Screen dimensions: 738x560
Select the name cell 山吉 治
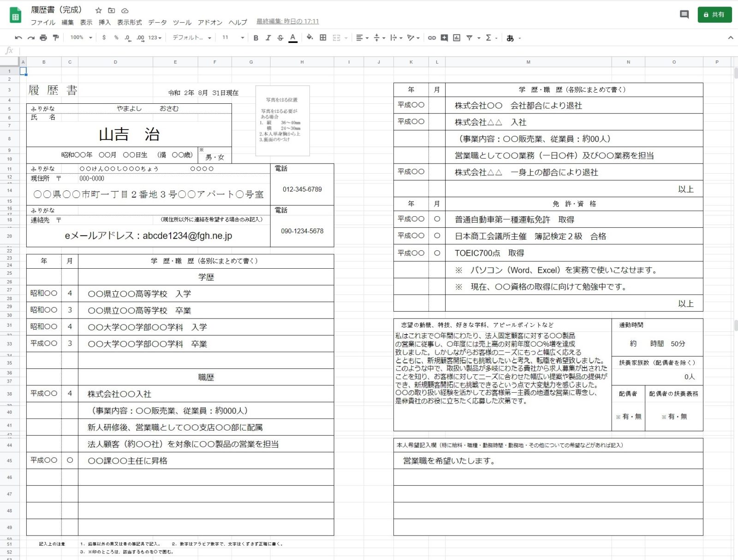(129, 134)
